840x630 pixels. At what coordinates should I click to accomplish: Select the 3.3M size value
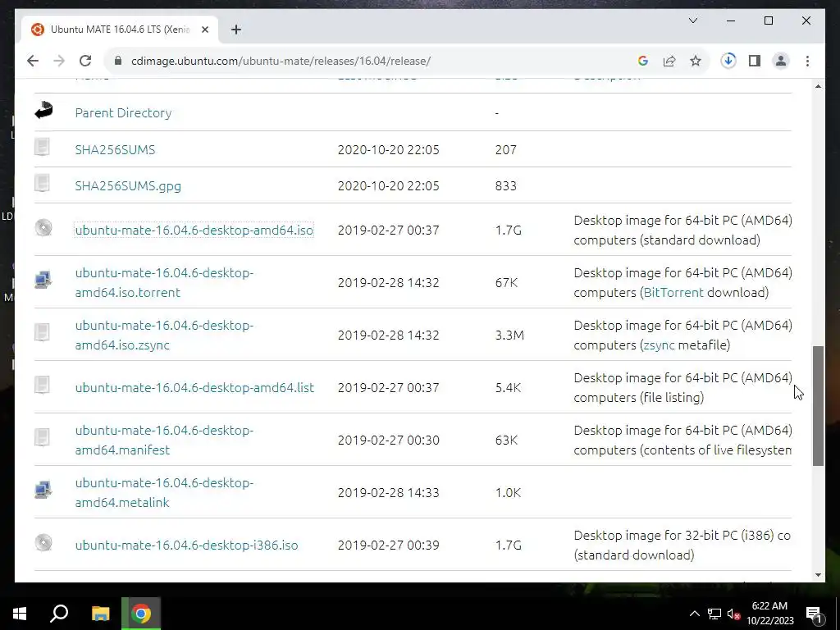coord(509,335)
